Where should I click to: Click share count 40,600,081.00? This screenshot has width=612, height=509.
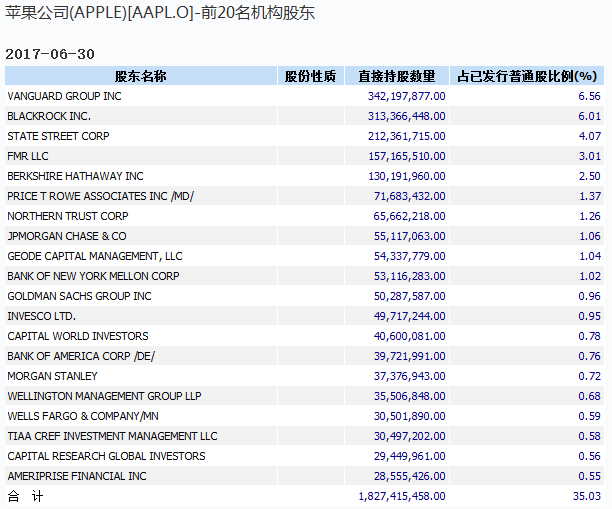click(409, 336)
